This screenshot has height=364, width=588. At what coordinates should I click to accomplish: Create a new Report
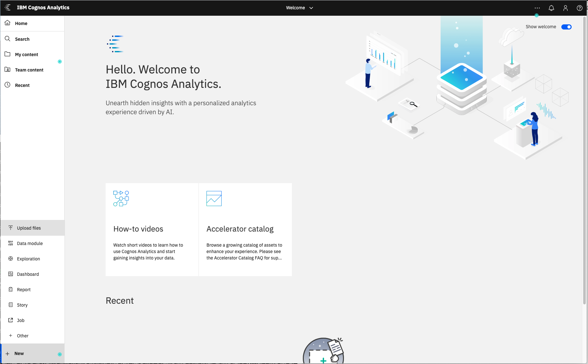[x=32, y=290]
